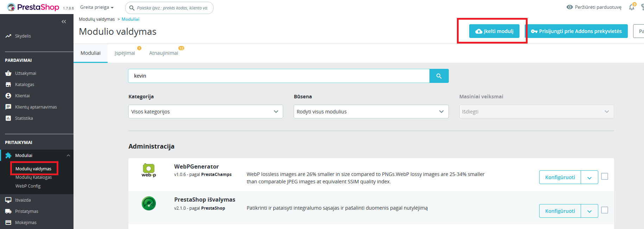Click Konfigūruoti for PrestaShop išvalymas
Image resolution: width=644 pixels, height=229 pixels.
[560, 211]
